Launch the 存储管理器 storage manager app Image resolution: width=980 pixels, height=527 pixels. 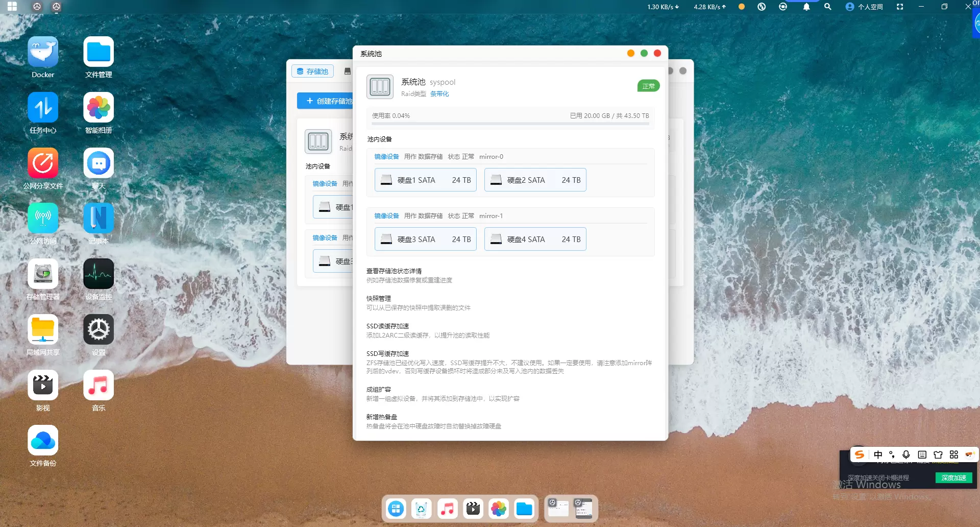43,274
